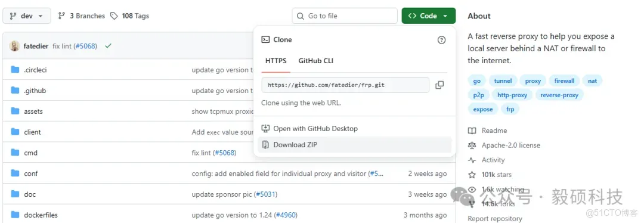
Task: Click the Clone terminal icon
Action: [x=265, y=40]
